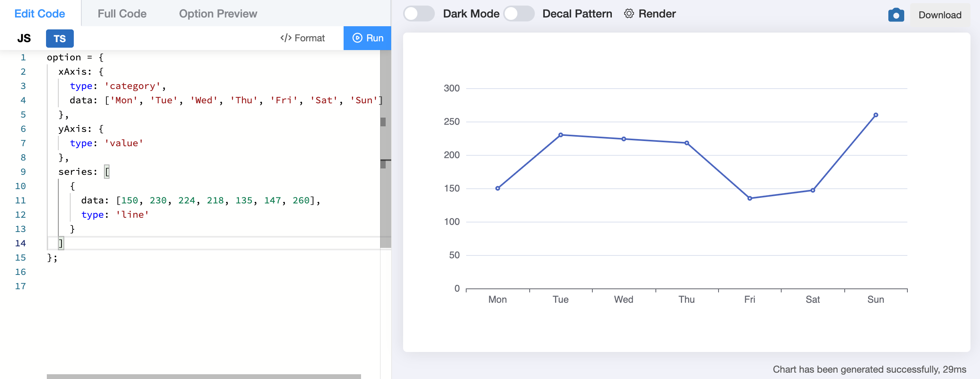Run the code via the play icon
Viewport: 980px width, 379px height.
357,38
